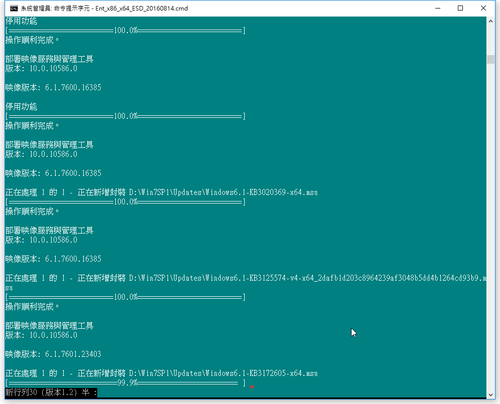This screenshot has width=500, height=404.
Task: Minimize the Ent_x86_x64_ESD_20160814.cmd window
Action: pyautogui.click(x=438, y=8)
